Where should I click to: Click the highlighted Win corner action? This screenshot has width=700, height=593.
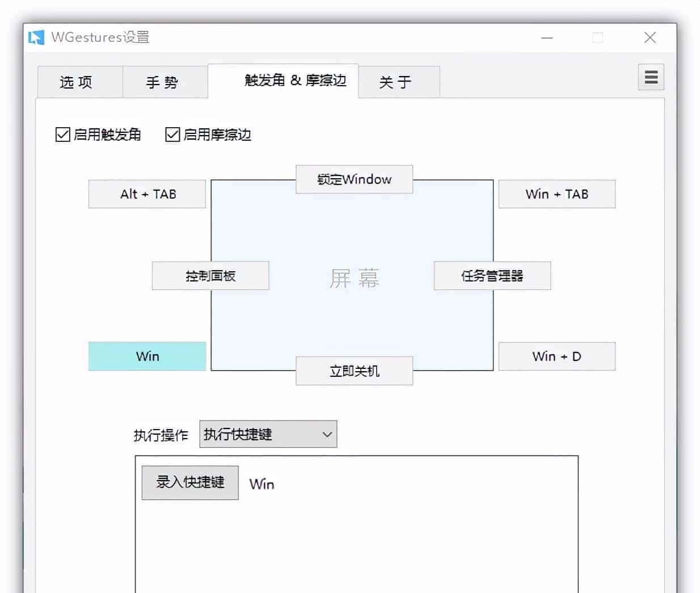[x=147, y=356]
